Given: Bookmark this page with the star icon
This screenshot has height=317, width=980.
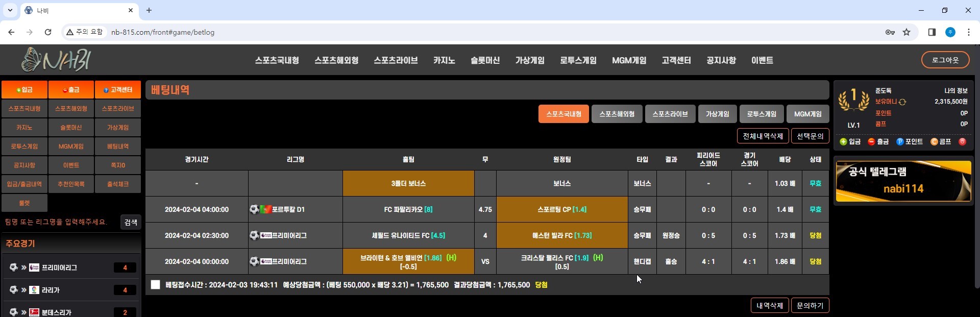Looking at the screenshot, I should (906, 32).
